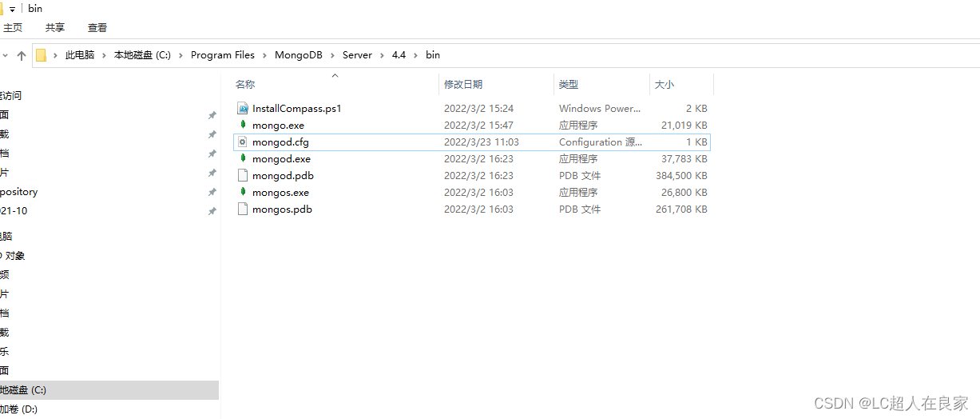Click the pin icon beside pository folder
Viewport: 980px width, 419px height.
[212, 192]
